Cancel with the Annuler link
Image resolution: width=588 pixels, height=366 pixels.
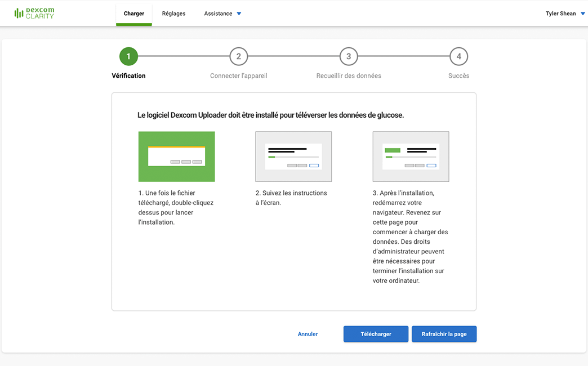[308, 334]
